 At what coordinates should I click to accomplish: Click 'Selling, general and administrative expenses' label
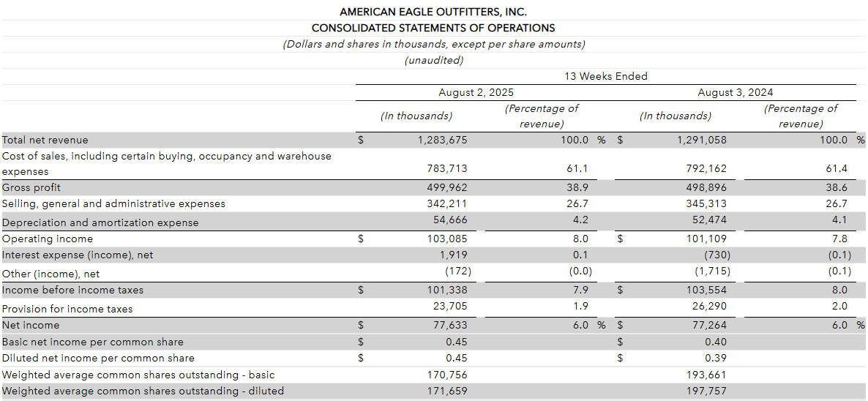[113, 203]
